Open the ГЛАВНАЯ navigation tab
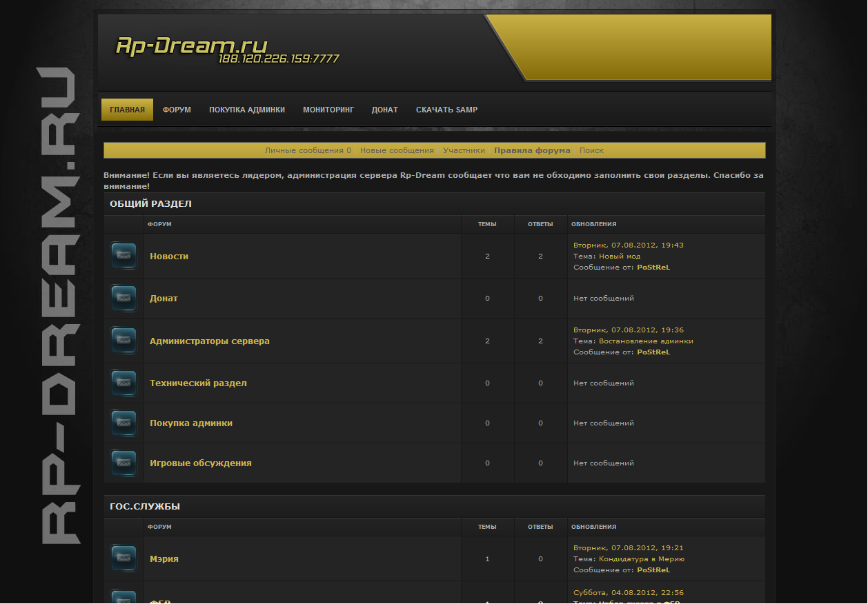This screenshot has height=604, width=868. (127, 110)
